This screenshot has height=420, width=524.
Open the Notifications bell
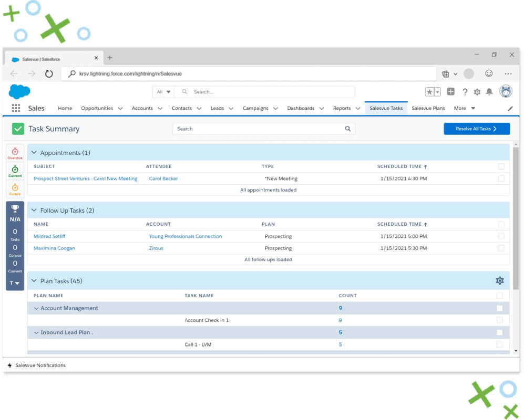click(x=489, y=92)
